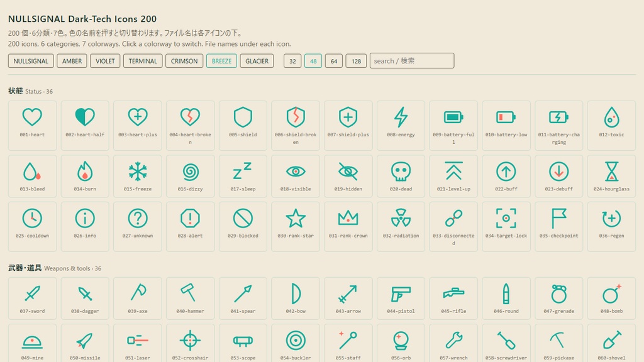This screenshot has width=644, height=362.
Task: Pick the 022-buff up-arrow icon
Action: click(x=506, y=172)
